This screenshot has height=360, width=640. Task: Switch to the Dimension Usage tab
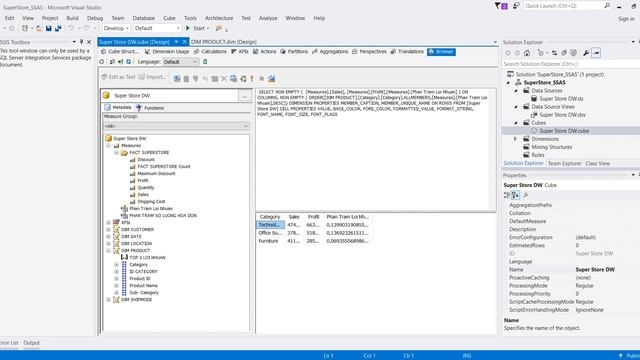pyautogui.click(x=167, y=51)
